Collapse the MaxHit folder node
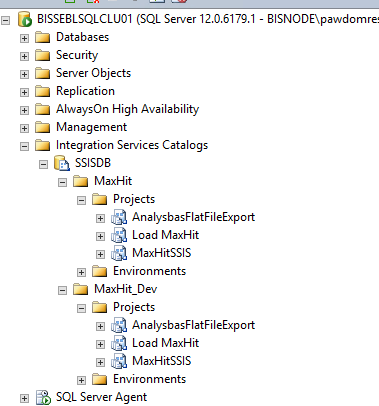 pyautogui.click(x=62, y=182)
